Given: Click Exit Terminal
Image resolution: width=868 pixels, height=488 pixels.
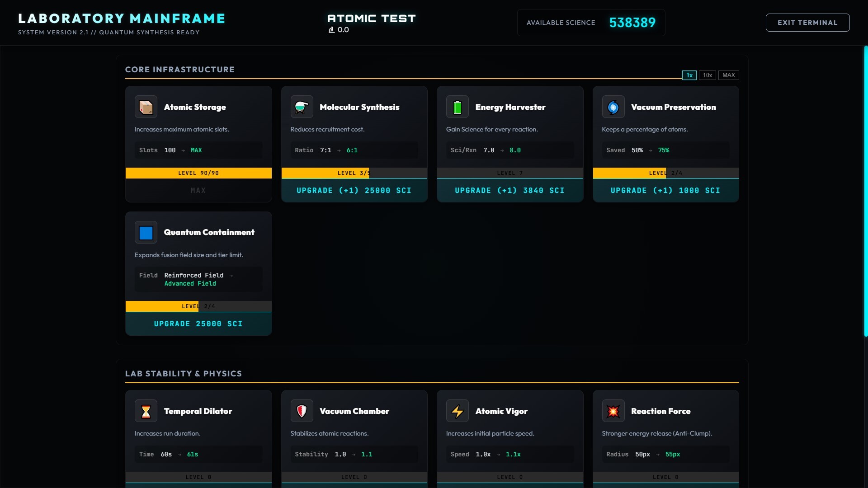Looking at the screenshot, I should pyautogui.click(x=807, y=23).
